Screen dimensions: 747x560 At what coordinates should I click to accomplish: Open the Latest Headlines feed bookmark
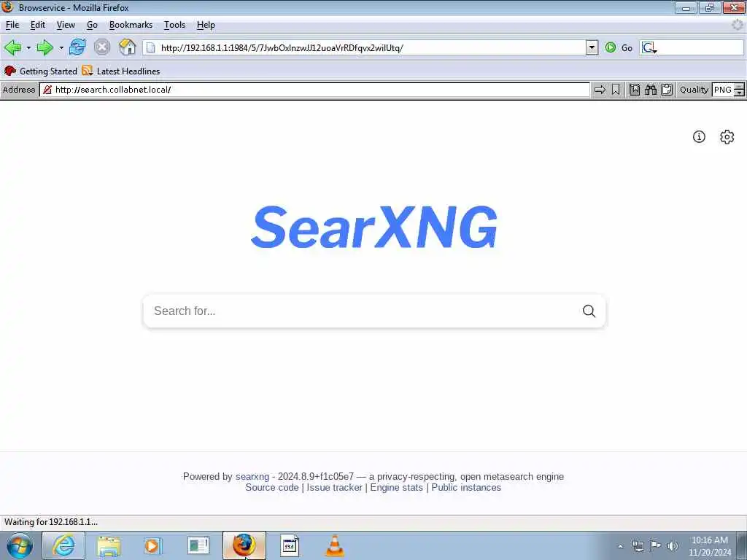tap(121, 71)
